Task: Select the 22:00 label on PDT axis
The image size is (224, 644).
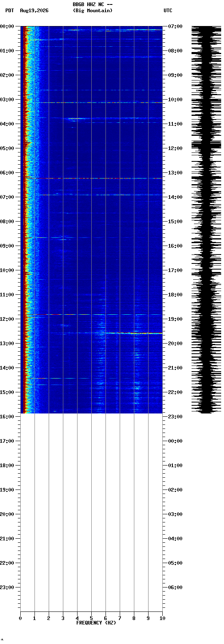Action: coord(7,563)
